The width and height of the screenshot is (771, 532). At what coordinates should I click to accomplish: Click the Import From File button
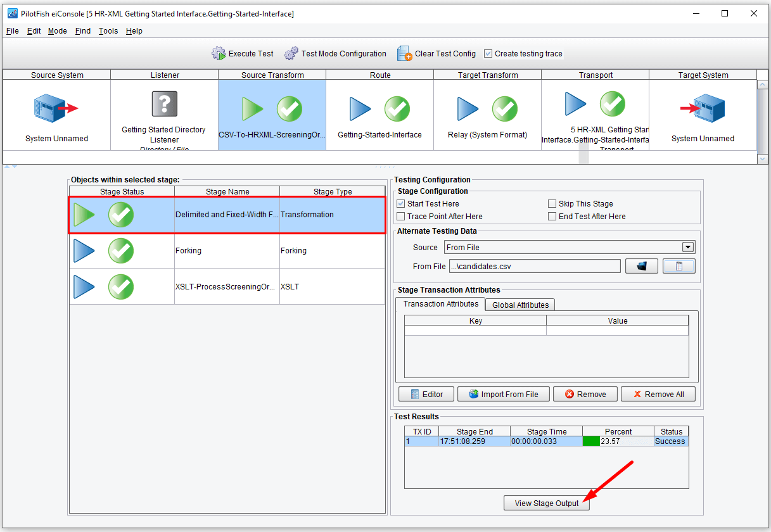pyautogui.click(x=503, y=394)
